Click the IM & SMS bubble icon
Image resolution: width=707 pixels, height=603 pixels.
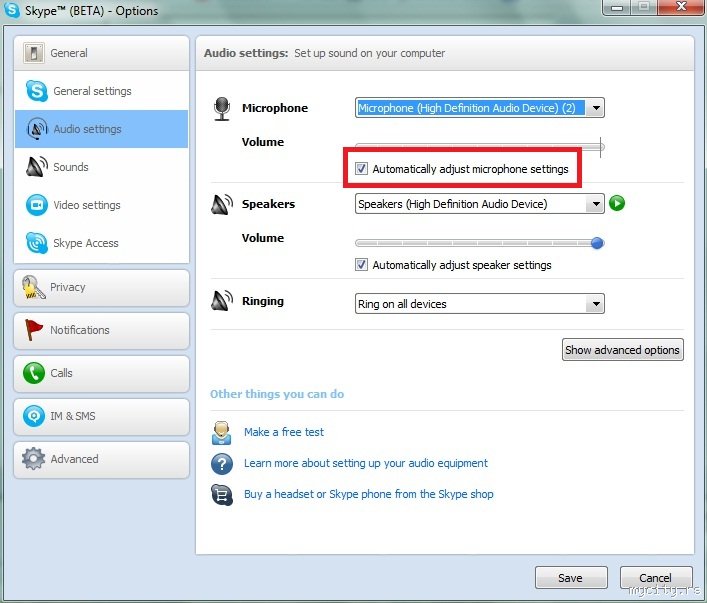coord(34,416)
